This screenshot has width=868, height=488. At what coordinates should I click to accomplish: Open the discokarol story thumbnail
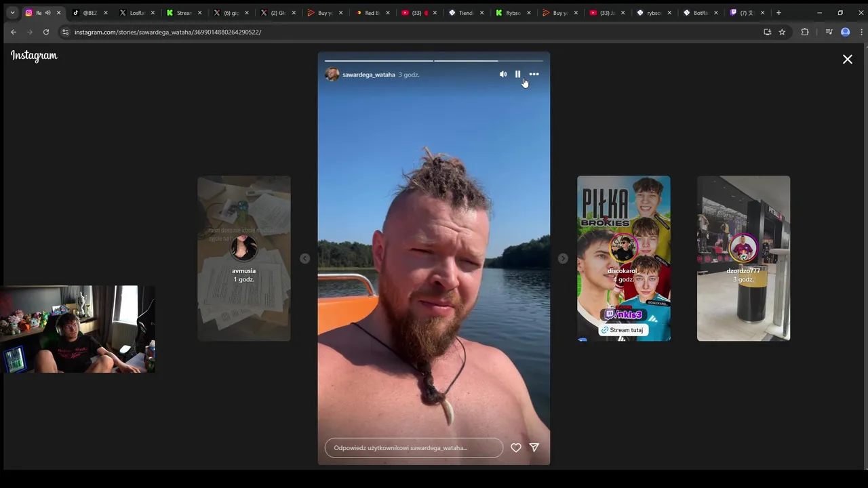coord(624,258)
